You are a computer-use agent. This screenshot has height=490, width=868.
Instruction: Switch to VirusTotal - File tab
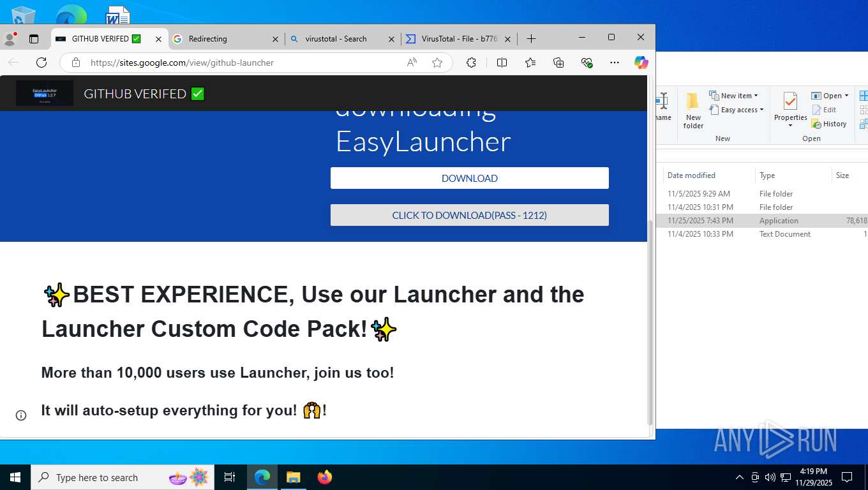pos(458,39)
